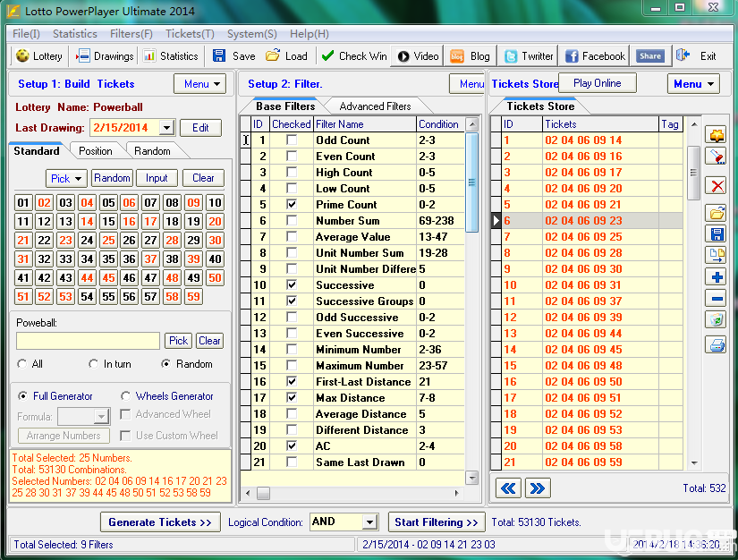738x560 pixels.
Task: Click the recycle bin icon in Tickets Store
Action: (717, 320)
